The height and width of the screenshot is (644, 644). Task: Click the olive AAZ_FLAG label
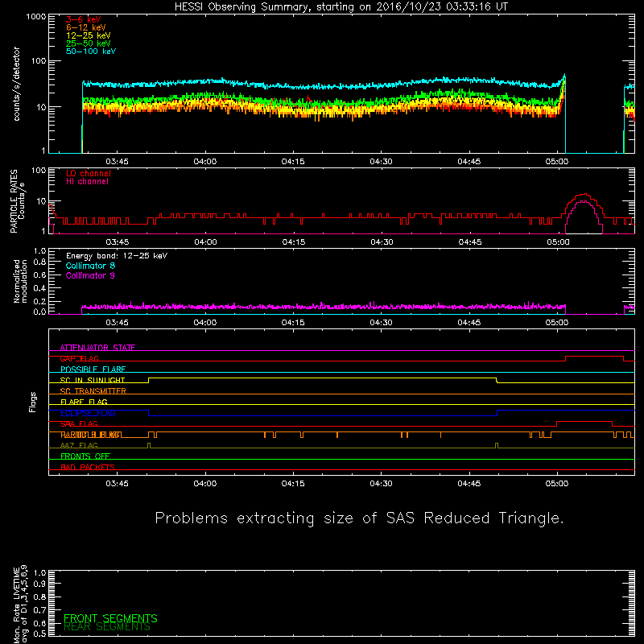(x=79, y=446)
